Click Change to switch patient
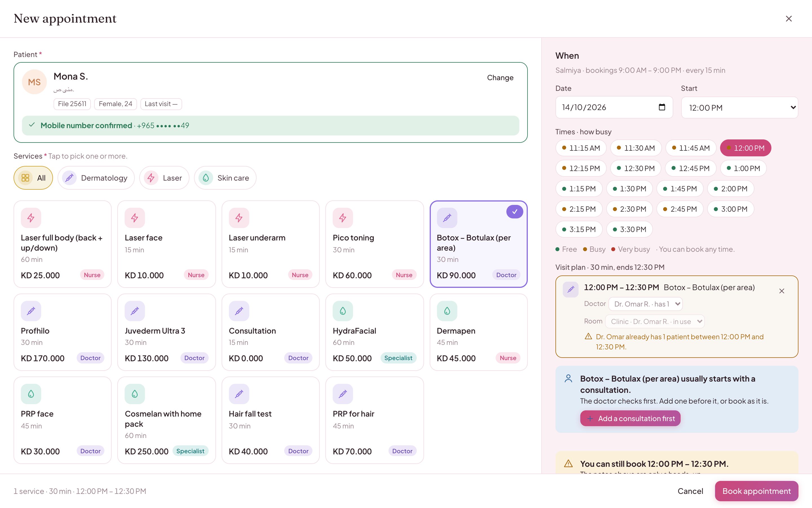The width and height of the screenshot is (812, 508). (500, 78)
